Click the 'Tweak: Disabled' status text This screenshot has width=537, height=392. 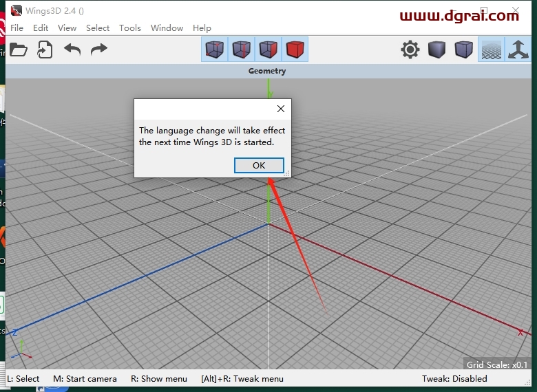[454, 379]
